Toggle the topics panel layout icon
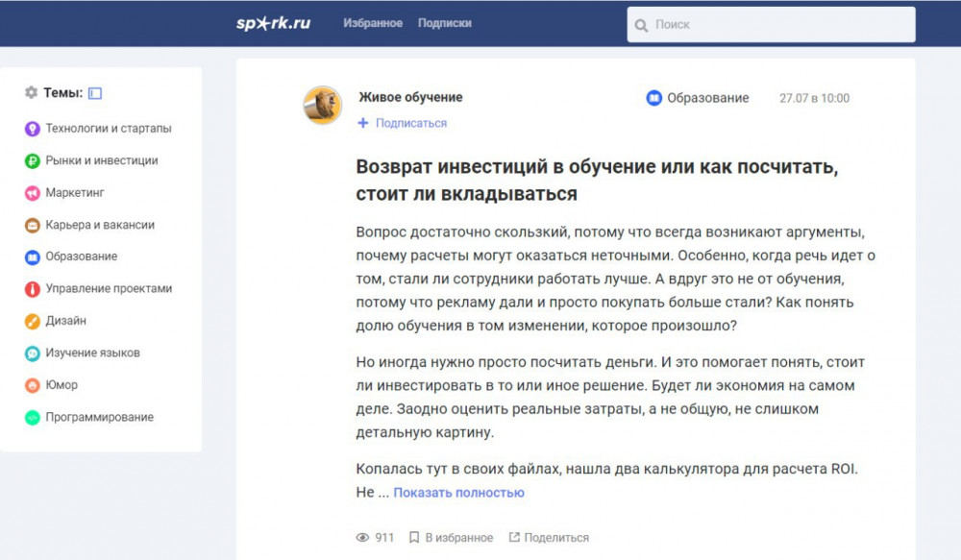 (x=95, y=93)
